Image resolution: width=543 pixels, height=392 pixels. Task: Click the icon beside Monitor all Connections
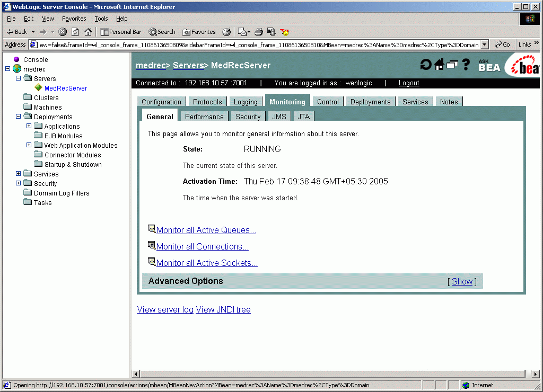[151, 245]
